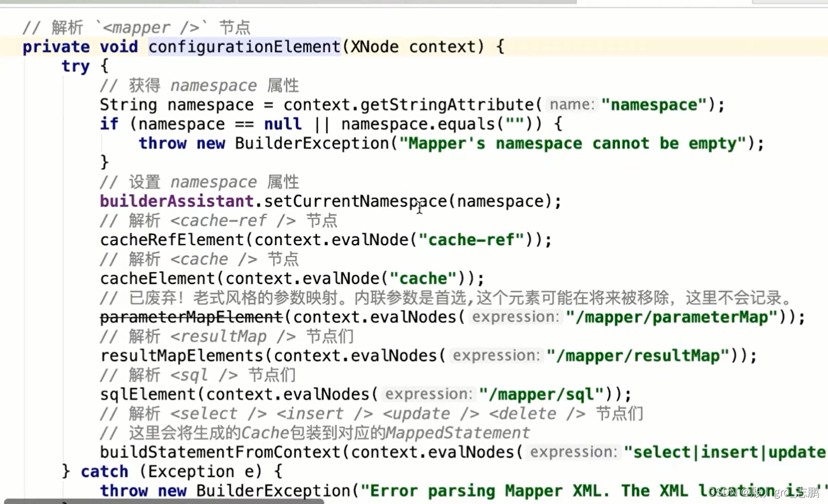
Task: Click the configurationElement method name
Action: (245, 47)
